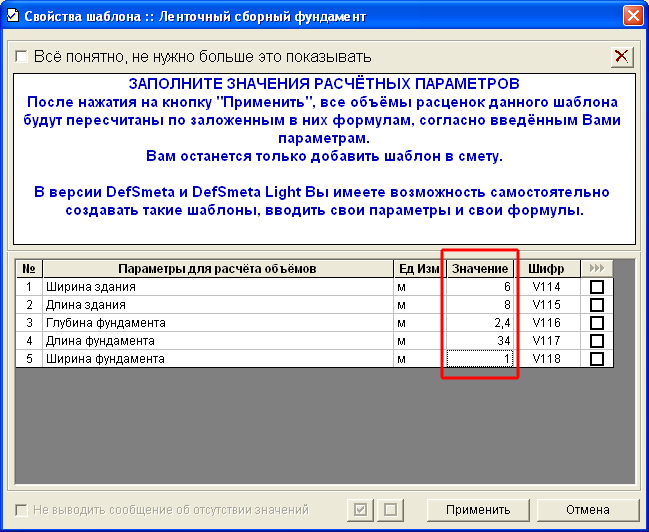Click row number 2 in the table
This screenshot has width=649, height=532.
(x=29, y=305)
